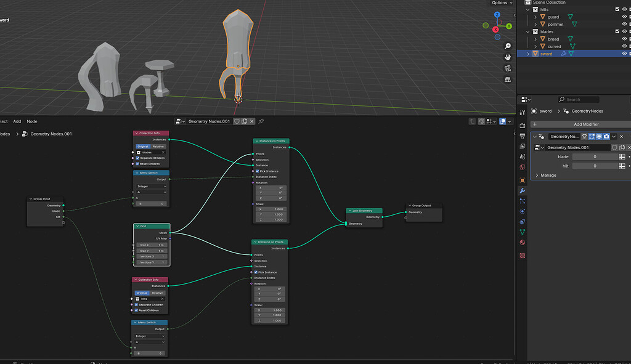Click the wrench modifier icon on sword row
Viewport: 631px width, 364px height.
pos(563,54)
